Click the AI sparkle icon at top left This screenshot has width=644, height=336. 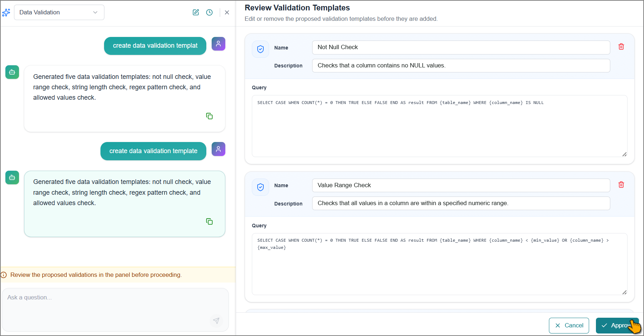6,13
